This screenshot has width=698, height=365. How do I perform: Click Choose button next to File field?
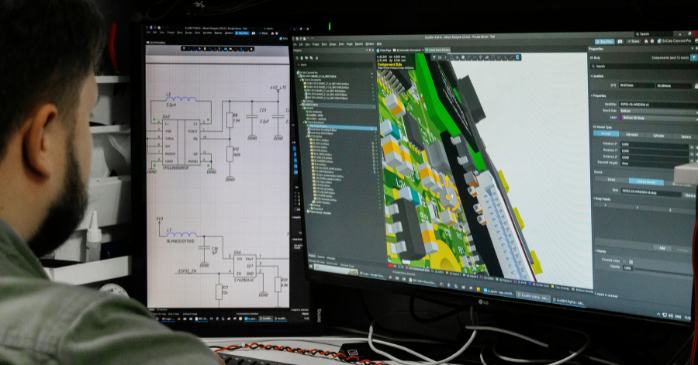[x=690, y=195]
